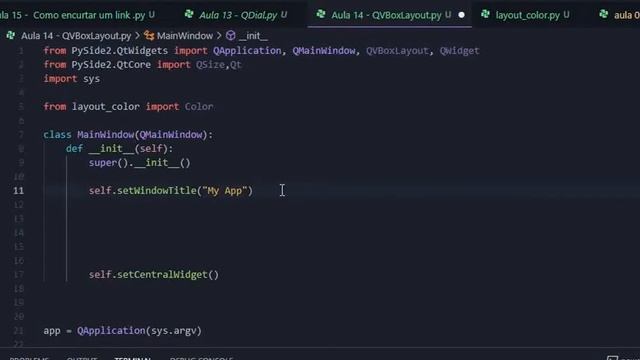Open the MainWindow breadcrumb dropdown

pyautogui.click(x=184, y=36)
